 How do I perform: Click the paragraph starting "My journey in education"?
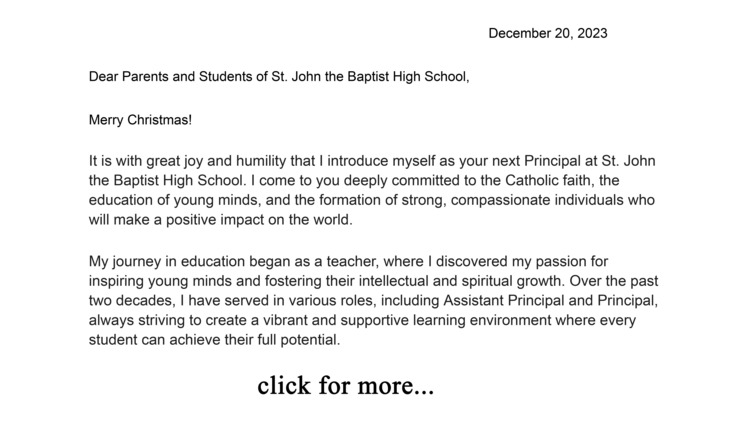coord(373,300)
